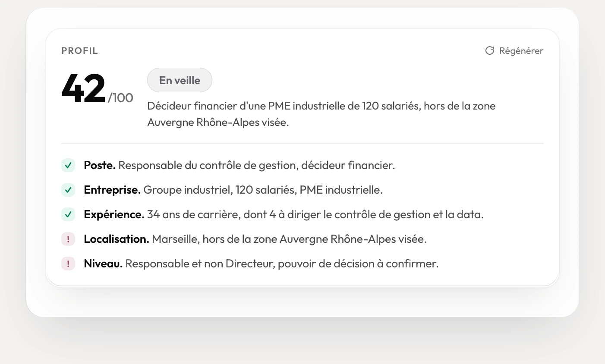The height and width of the screenshot is (364, 605).
Task: Click the PROFIL section heading
Action: (80, 51)
